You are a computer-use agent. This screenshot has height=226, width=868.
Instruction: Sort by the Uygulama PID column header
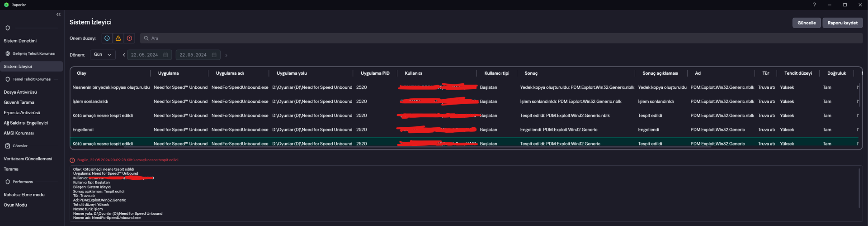tap(375, 73)
